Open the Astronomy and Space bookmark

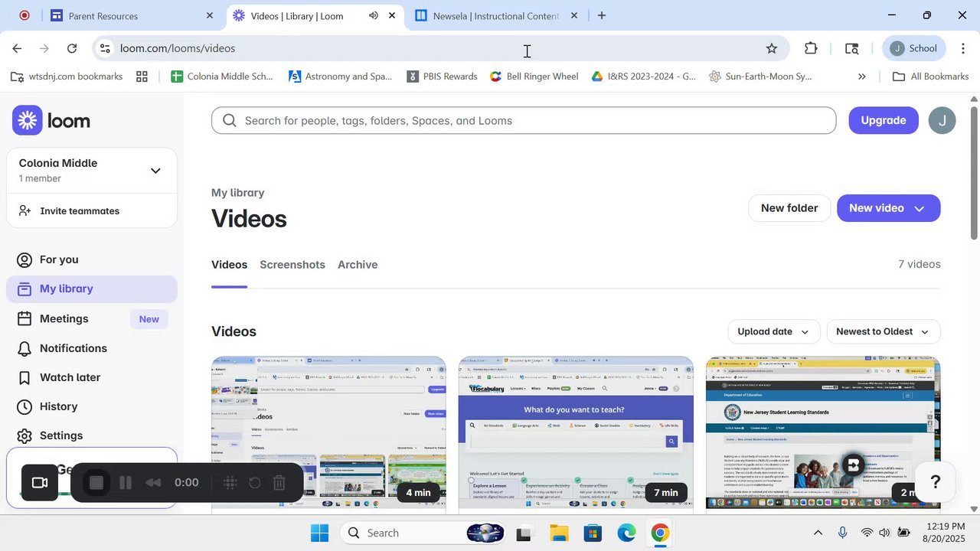(x=340, y=77)
